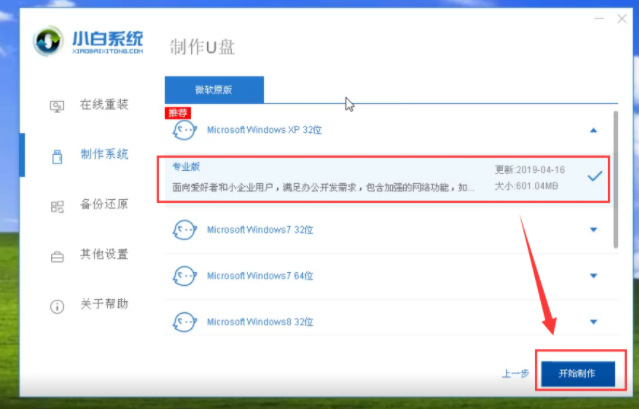639x410 pixels.
Task: Click the 备份还原 icon in sidebar
Action: click(x=57, y=206)
